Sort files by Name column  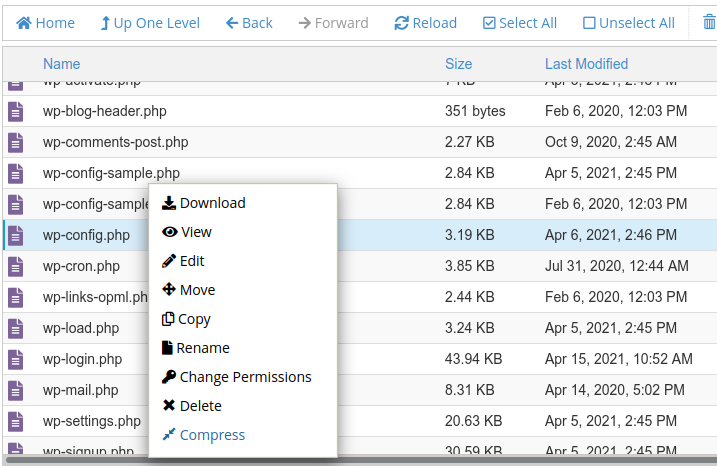pos(62,64)
